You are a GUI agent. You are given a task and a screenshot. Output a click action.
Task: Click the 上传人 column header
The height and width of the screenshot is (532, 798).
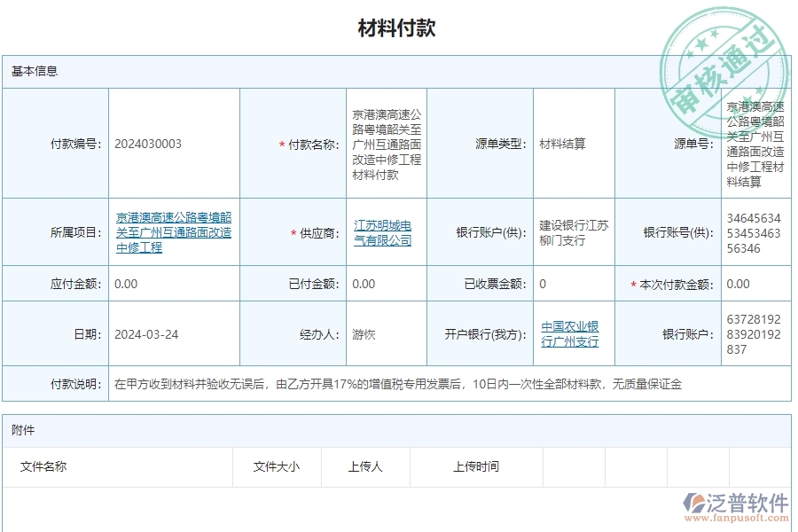[x=365, y=467]
